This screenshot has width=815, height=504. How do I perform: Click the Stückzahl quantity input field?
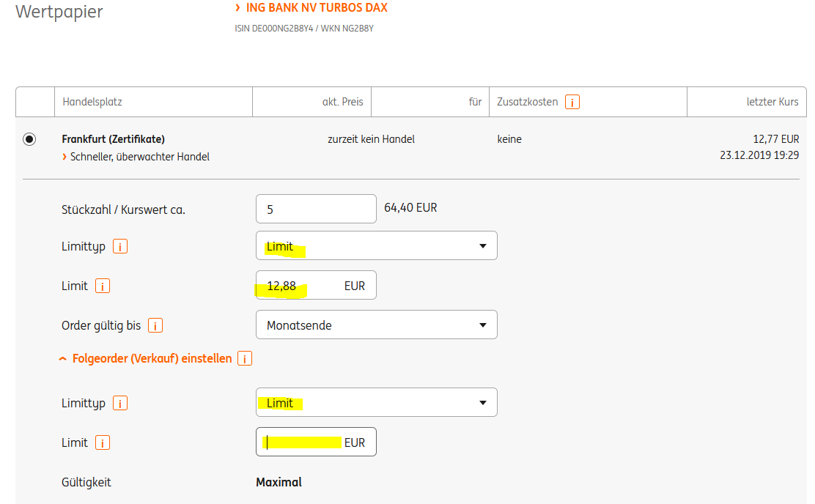coord(315,209)
